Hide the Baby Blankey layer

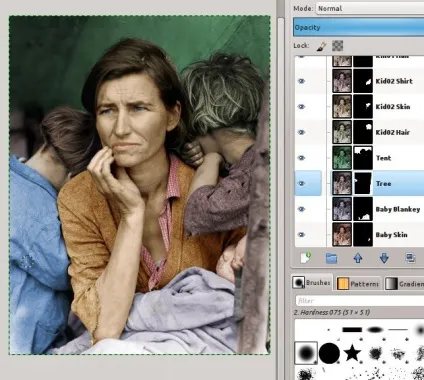pyautogui.click(x=302, y=209)
